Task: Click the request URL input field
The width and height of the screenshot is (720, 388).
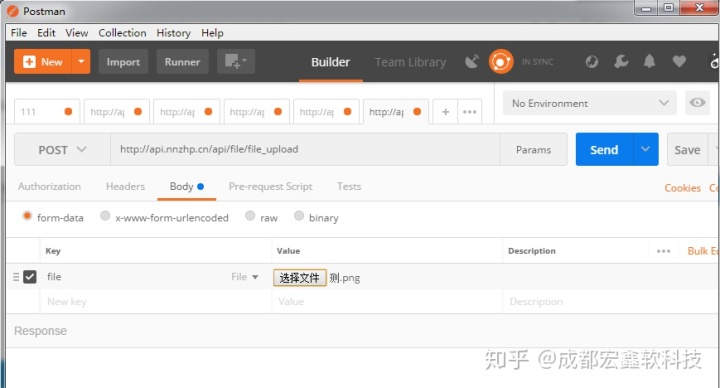Action: coord(305,149)
